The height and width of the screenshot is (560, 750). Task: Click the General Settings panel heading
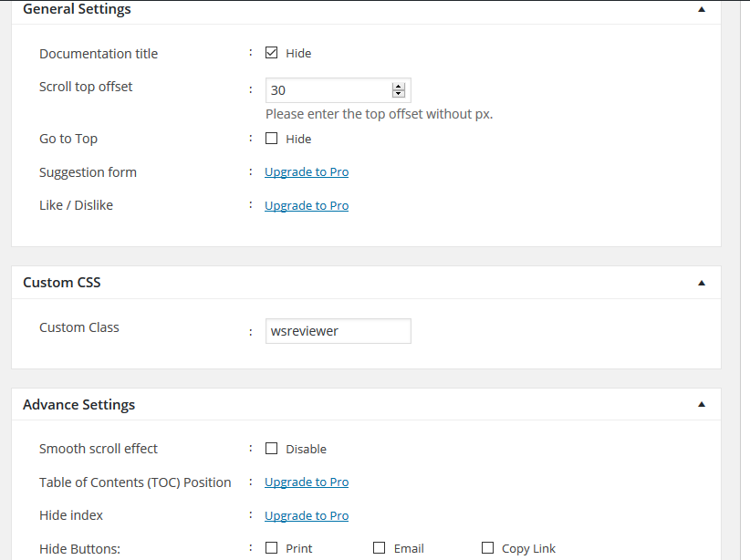[77, 9]
